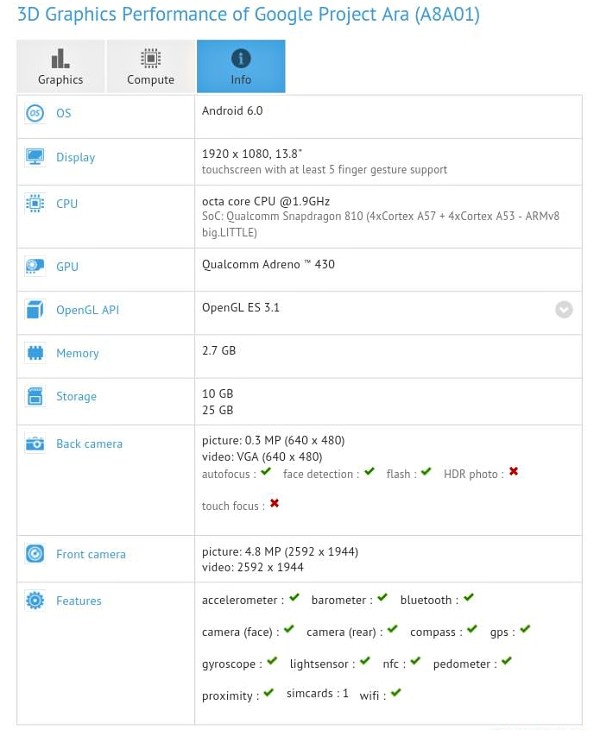Click the touch focus red cross
Viewport: 600px width, 730px height.
point(274,503)
